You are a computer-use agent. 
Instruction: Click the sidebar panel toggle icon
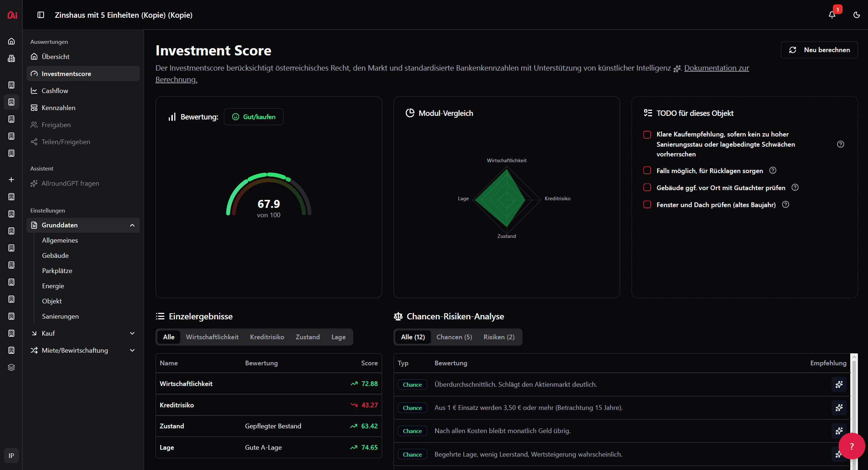tap(41, 15)
